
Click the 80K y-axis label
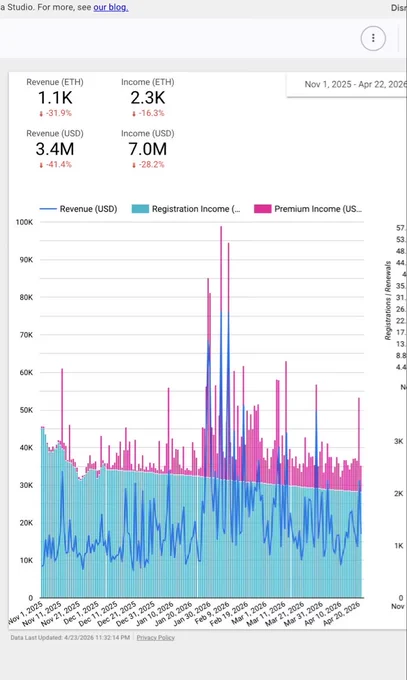26,297
